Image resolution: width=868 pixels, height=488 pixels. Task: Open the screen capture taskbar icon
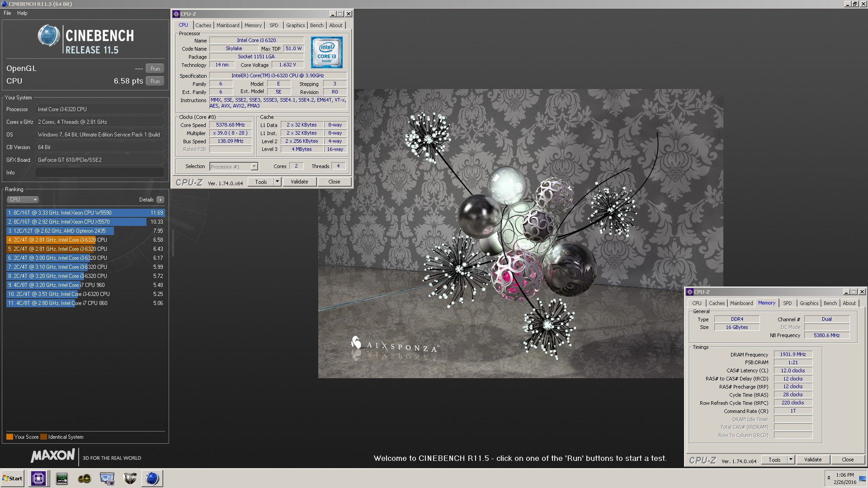[107, 478]
